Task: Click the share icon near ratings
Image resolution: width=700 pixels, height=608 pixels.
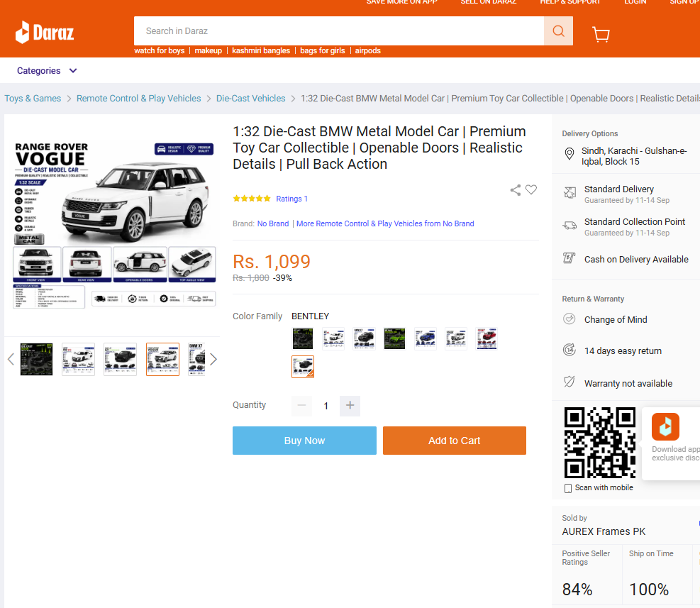Action: point(515,190)
